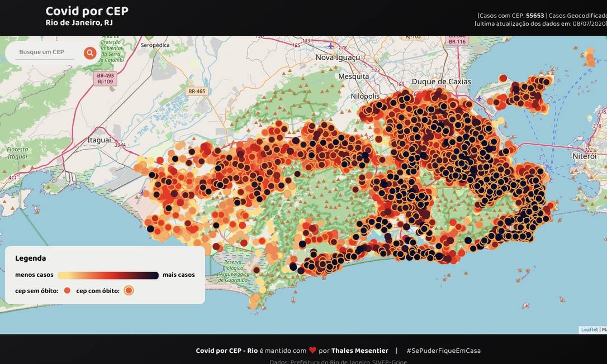Click the Duque de Caxias map label

pyautogui.click(x=441, y=82)
